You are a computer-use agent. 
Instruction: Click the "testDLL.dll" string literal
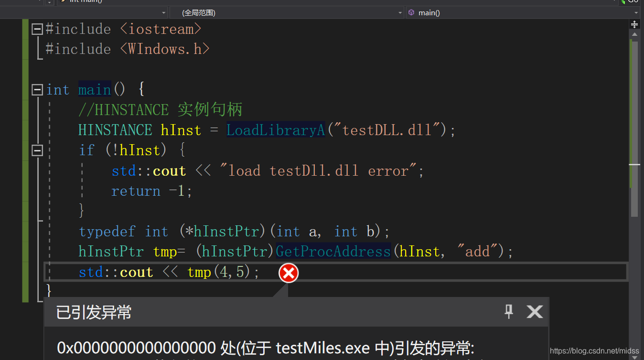[x=388, y=130]
